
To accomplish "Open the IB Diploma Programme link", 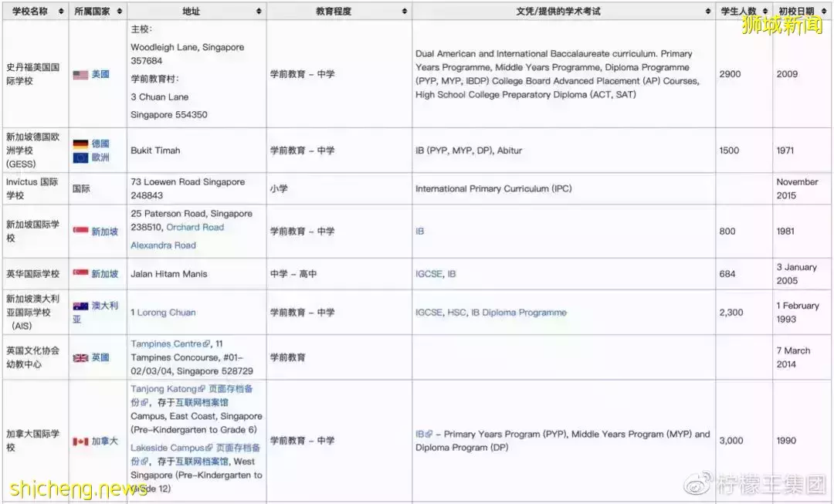I will pos(519,313).
